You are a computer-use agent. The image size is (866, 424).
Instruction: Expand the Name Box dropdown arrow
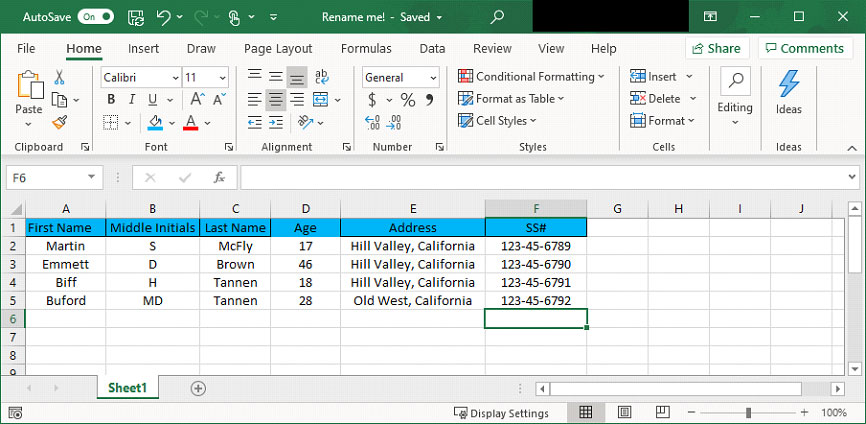click(x=91, y=178)
